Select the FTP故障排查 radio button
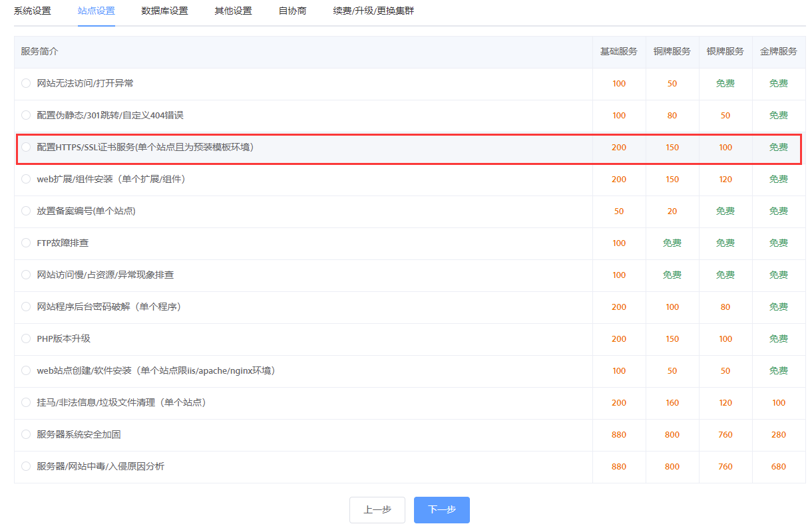The height and width of the screenshot is (532, 810). point(26,243)
